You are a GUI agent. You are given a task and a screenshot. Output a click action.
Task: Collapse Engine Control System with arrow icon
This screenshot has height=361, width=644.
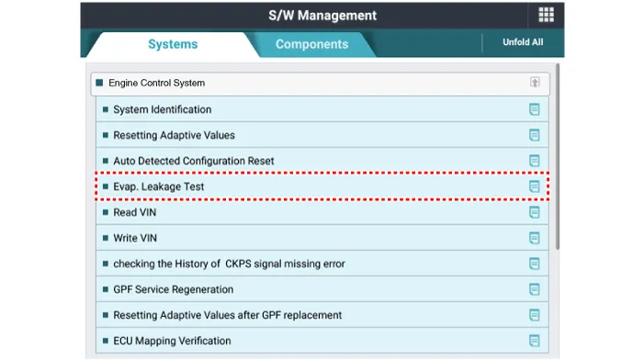535,82
